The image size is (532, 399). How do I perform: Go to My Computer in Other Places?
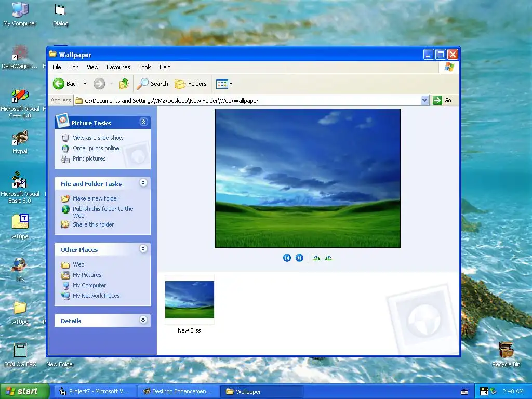click(x=89, y=285)
